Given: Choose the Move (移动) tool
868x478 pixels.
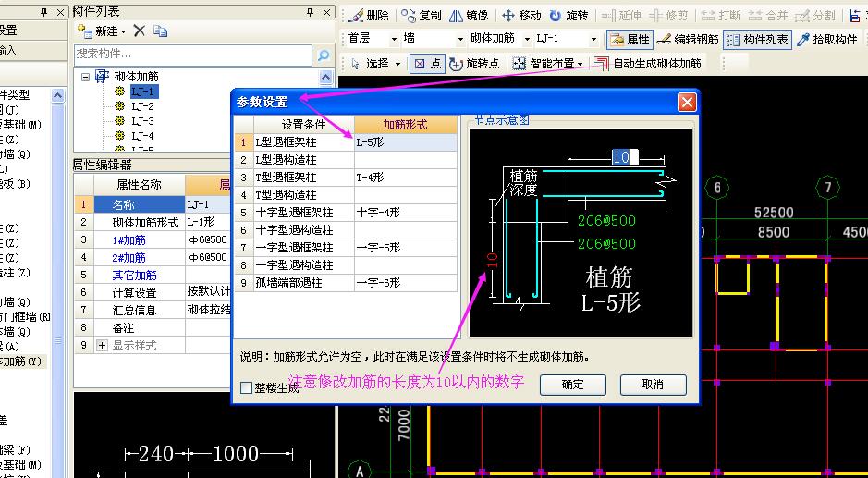Looking at the screenshot, I should click(x=521, y=16).
